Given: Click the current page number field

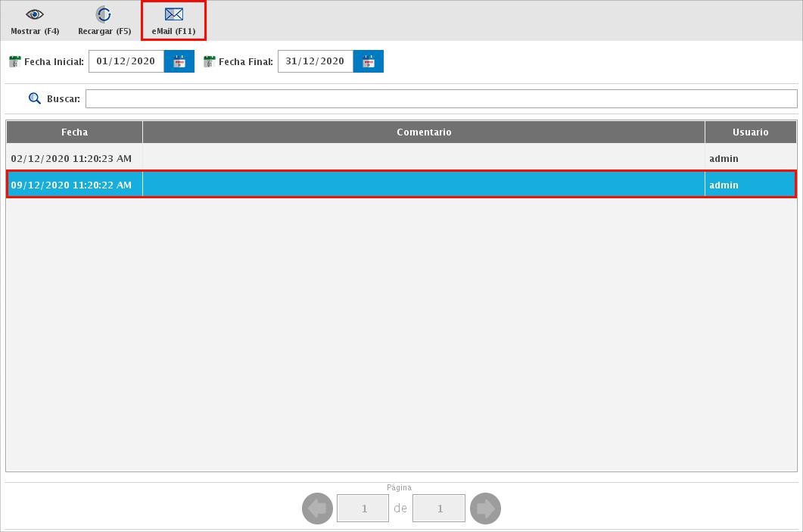Looking at the screenshot, I should 363,509.
